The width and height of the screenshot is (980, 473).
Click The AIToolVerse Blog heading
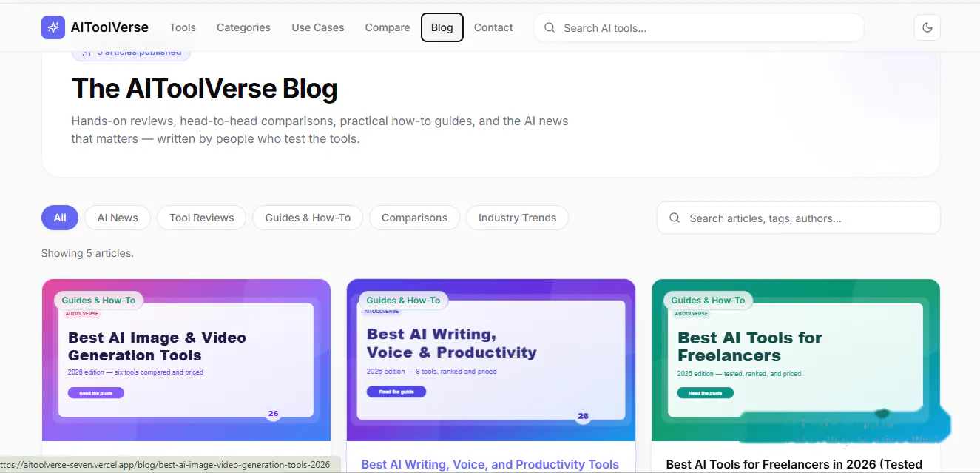click(205, 89)
